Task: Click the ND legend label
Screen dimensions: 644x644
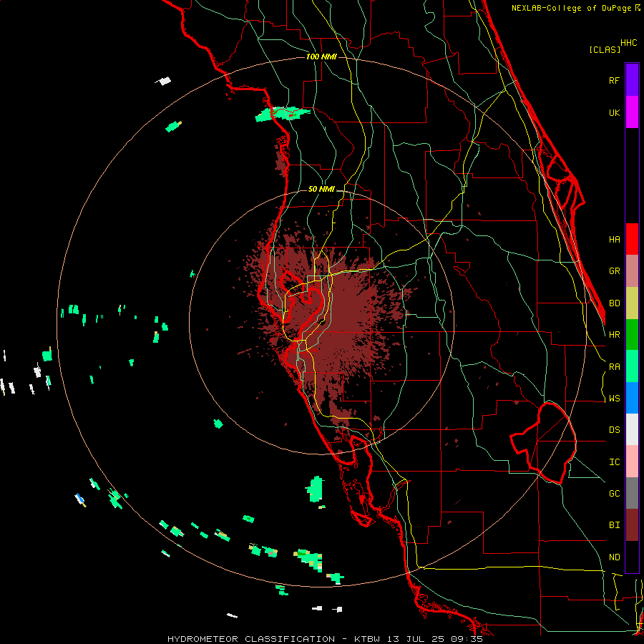Action: tap(614, 557)
